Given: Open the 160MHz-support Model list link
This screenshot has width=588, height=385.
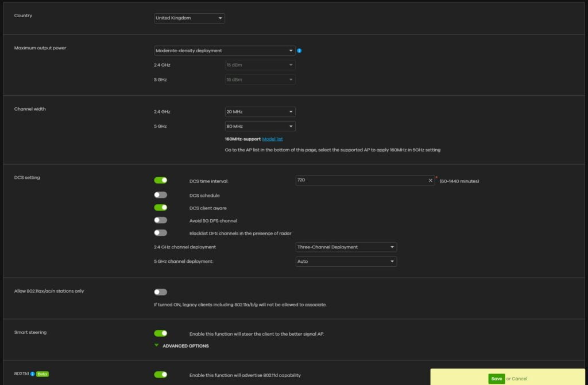Looking at the screenshot, I should [x=272, y=139].
